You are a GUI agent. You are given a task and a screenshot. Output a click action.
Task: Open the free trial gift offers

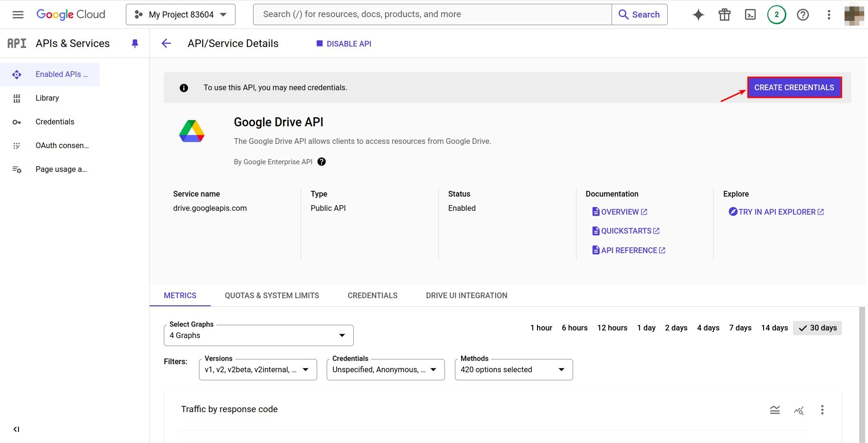coord(724,14)
